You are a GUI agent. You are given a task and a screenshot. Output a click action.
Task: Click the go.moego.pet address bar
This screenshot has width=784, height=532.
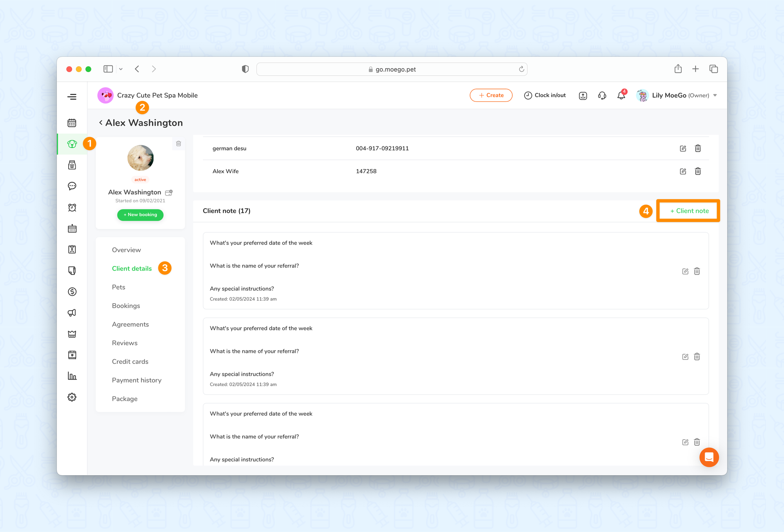click(392, 69)
